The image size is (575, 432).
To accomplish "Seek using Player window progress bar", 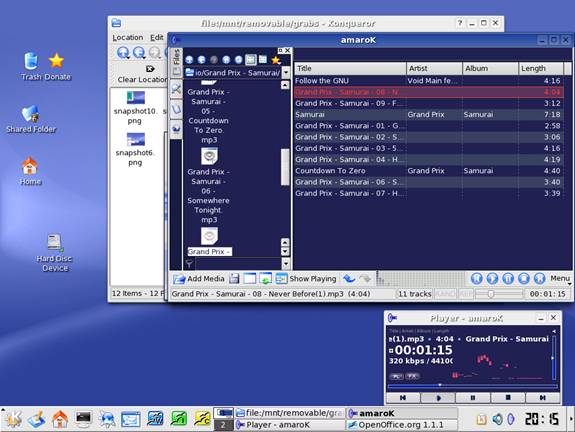I will pos(473,385).
